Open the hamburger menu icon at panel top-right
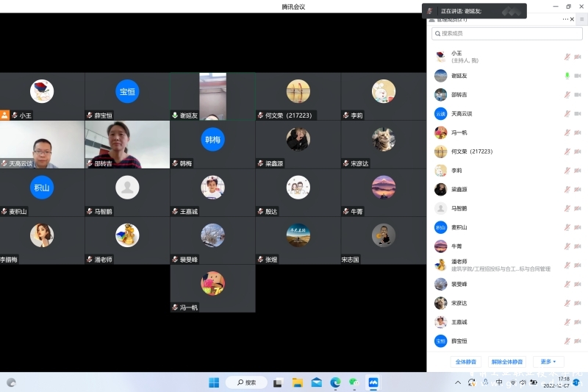The width and height of the screenshot is (588, 392). [581, 19]
